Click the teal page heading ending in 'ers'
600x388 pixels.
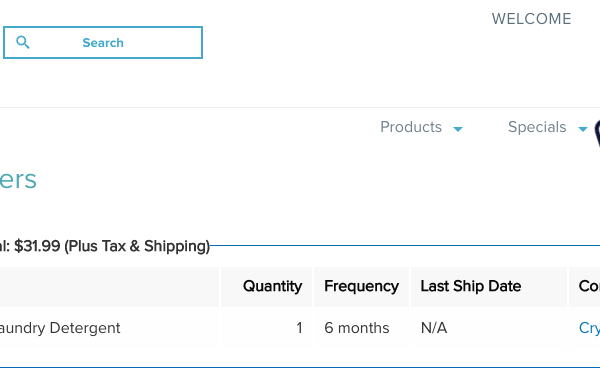pos(18,179)
